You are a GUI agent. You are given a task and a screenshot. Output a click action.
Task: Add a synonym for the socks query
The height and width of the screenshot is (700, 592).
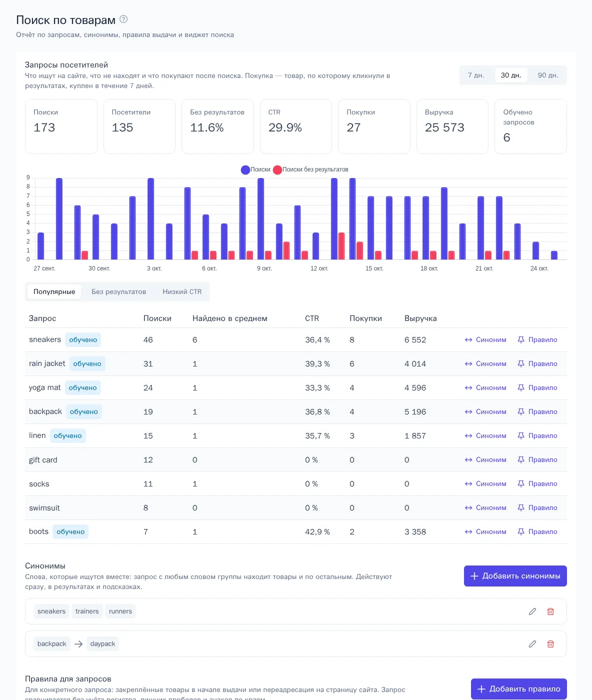(485, 484)
